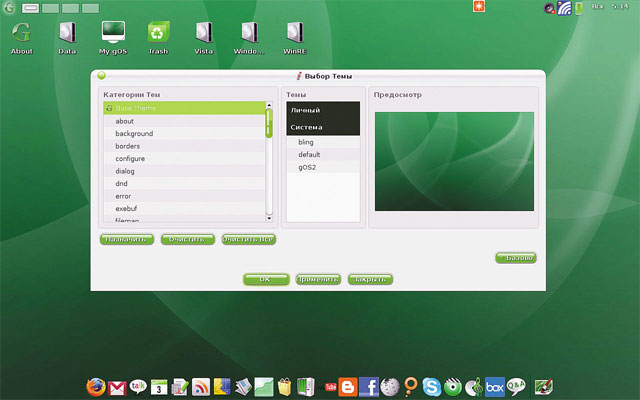Click the orange star icon in top panel
This screenshot has height=400, width=640.
[x=479, y=6]
